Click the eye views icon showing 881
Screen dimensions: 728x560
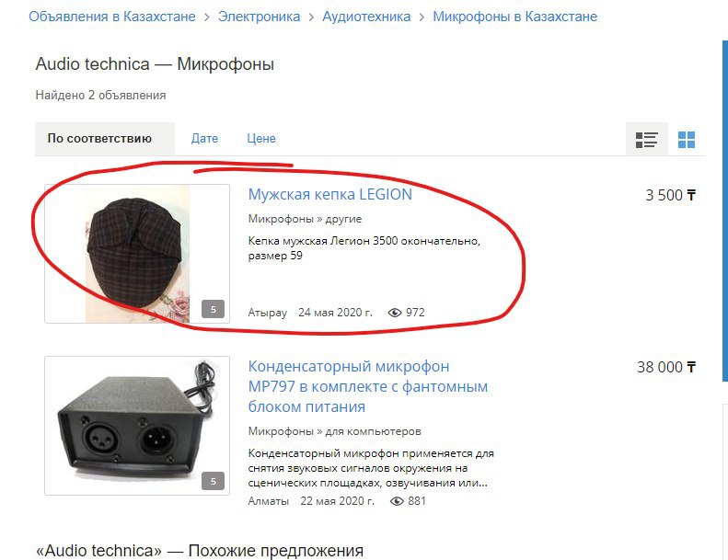[x=397, y=501]
